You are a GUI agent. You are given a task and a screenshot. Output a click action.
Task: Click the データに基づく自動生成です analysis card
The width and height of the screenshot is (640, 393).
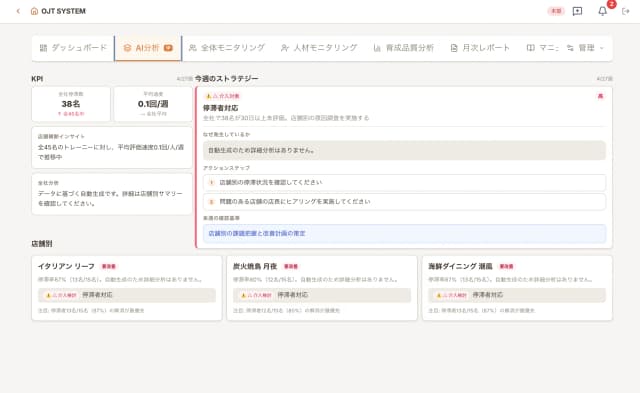click(112, 194)
